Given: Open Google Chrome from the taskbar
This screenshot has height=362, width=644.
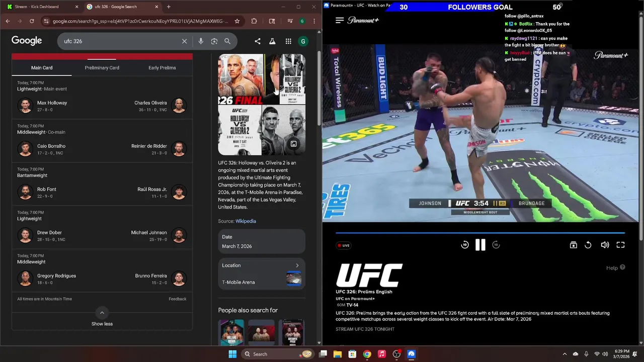Looking at the screenshot, I should click(367, 354).
